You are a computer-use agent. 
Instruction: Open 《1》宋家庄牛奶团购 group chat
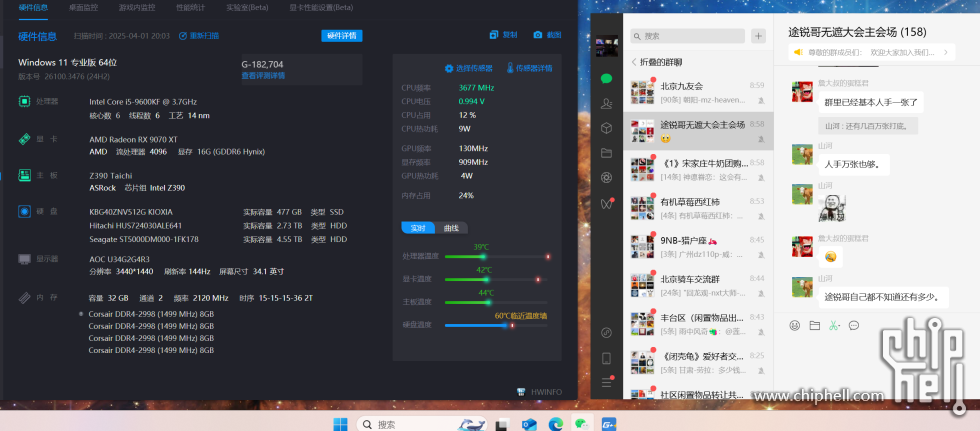(698, 169)
